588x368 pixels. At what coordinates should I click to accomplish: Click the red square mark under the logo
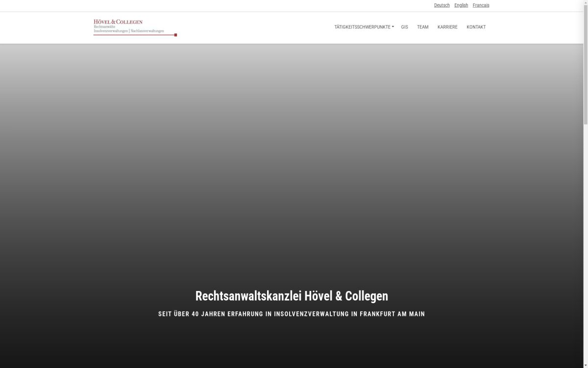(x=175, y=35)
